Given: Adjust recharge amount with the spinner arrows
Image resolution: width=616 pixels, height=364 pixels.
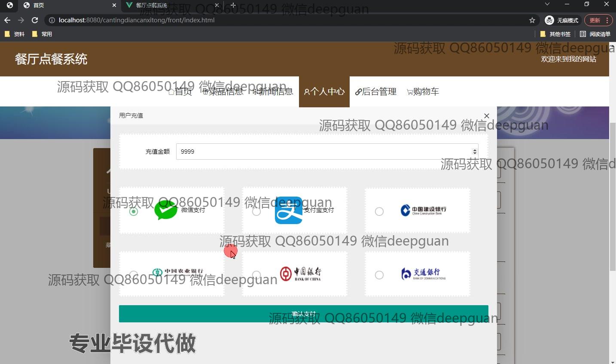Looking at the screenshot, I should coord(475,152).
